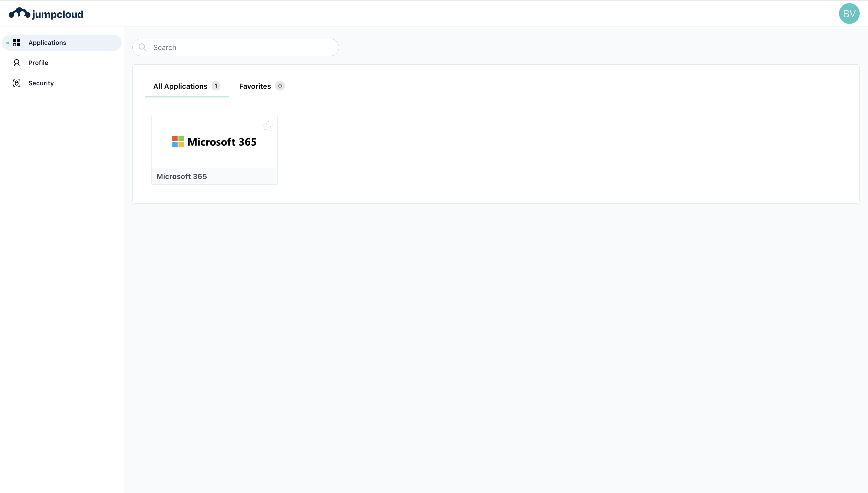
Task: Favorite Microsoft 365 with the star
Action: pyautogui.click(x=268, y=126)
